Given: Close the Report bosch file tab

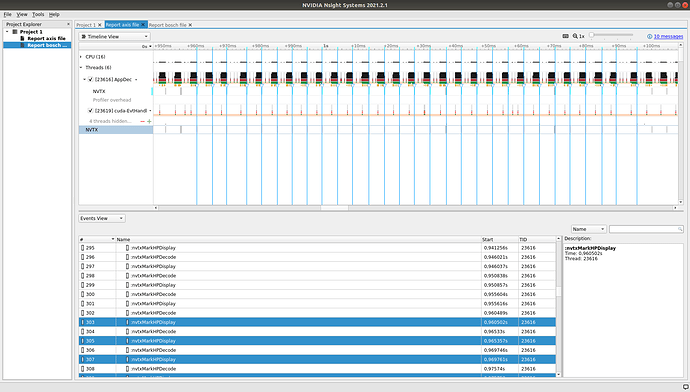Looking at the screenshot, I should (190, 25).
